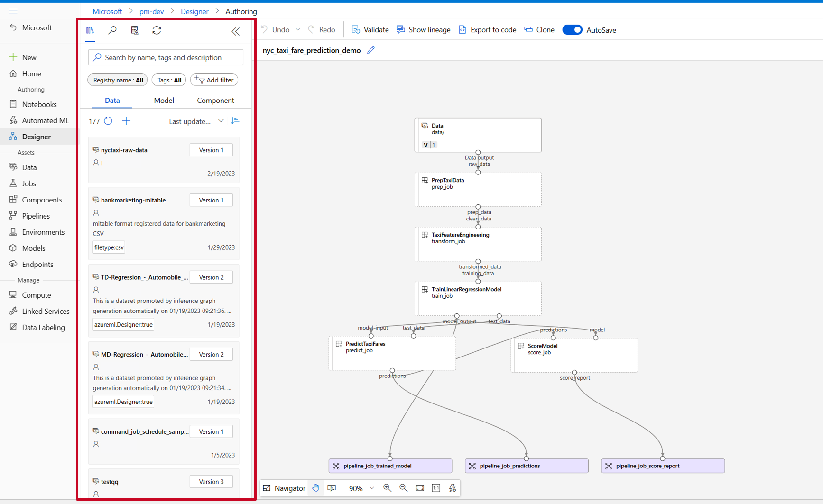This screenshot has width=823, height=504.
Task: Select the ScoreModel node on canvas
Action: (x=574, y=355)
